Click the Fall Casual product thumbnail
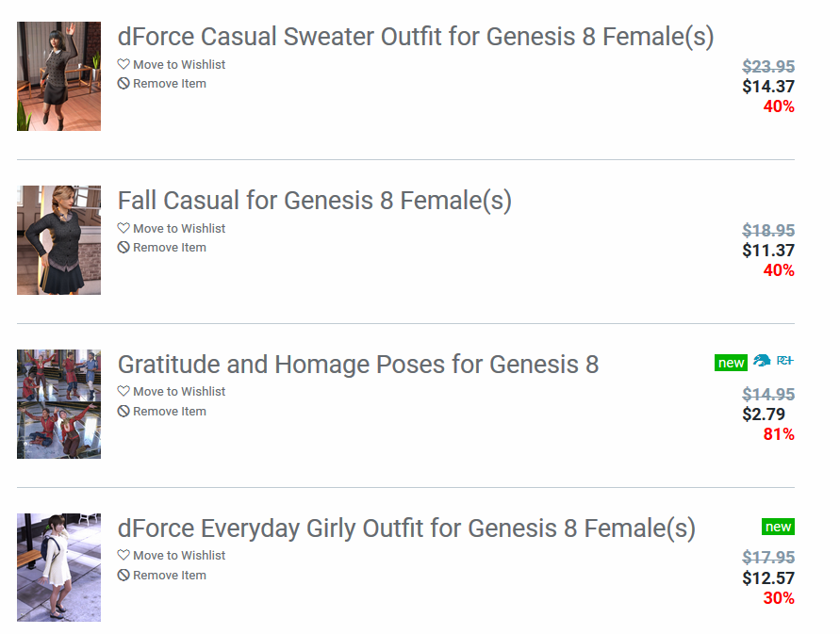 58,240
